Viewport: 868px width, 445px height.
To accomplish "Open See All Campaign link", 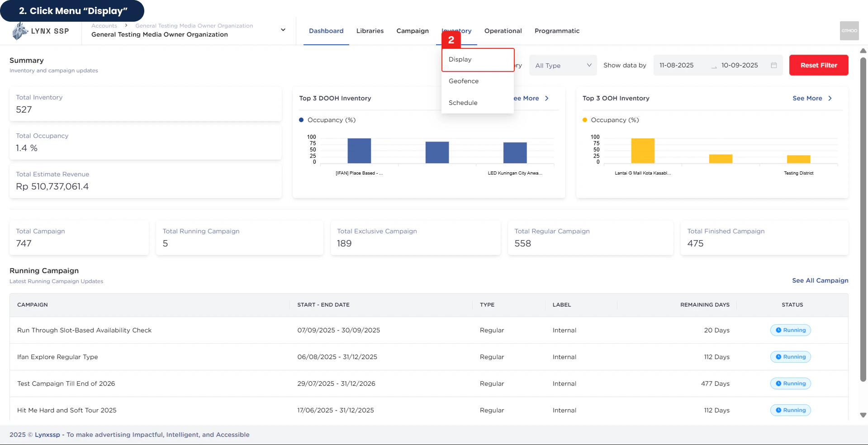I will pyautogui.click(x=820, y=280).
